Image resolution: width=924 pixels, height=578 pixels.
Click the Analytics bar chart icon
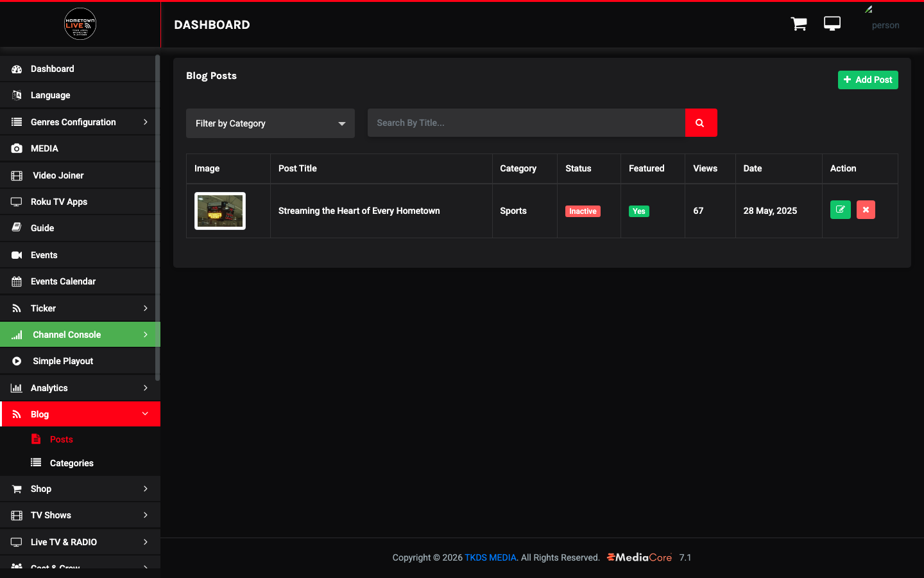(x=17, y=388)
